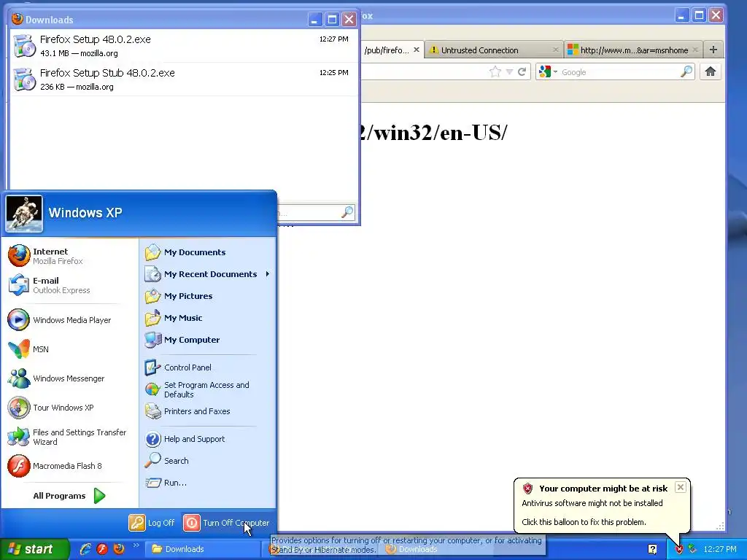Close the Downloads window
The width and height of the screenshot is (747, 560).
(x=349, y=19)
